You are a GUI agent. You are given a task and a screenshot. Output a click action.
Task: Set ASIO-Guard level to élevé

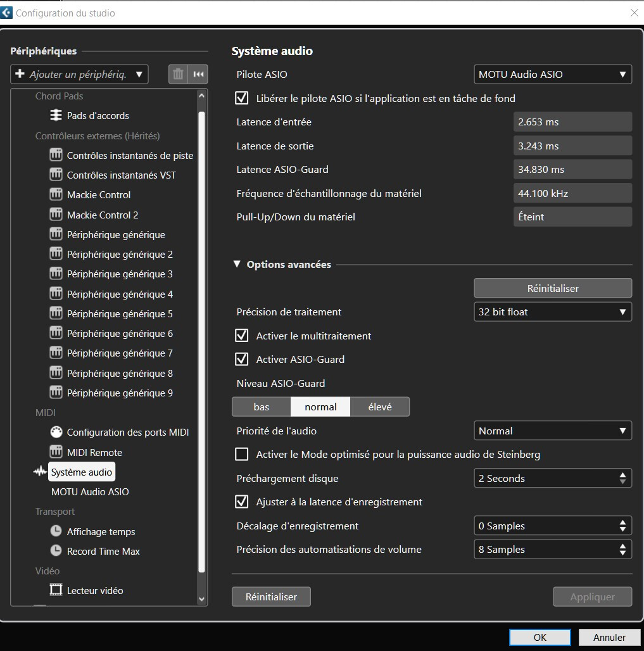[380, 407]
